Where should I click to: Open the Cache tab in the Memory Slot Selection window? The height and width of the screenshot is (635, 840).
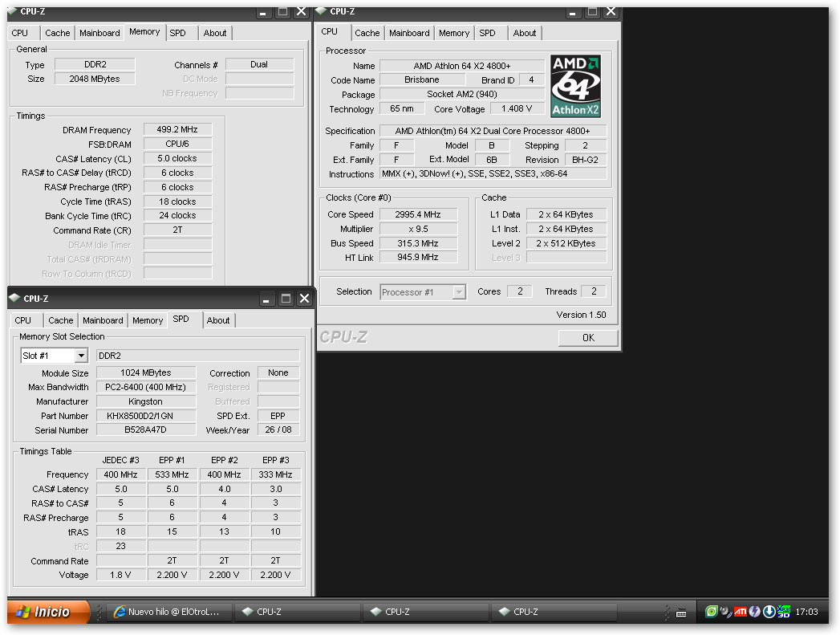click(61, 320)
